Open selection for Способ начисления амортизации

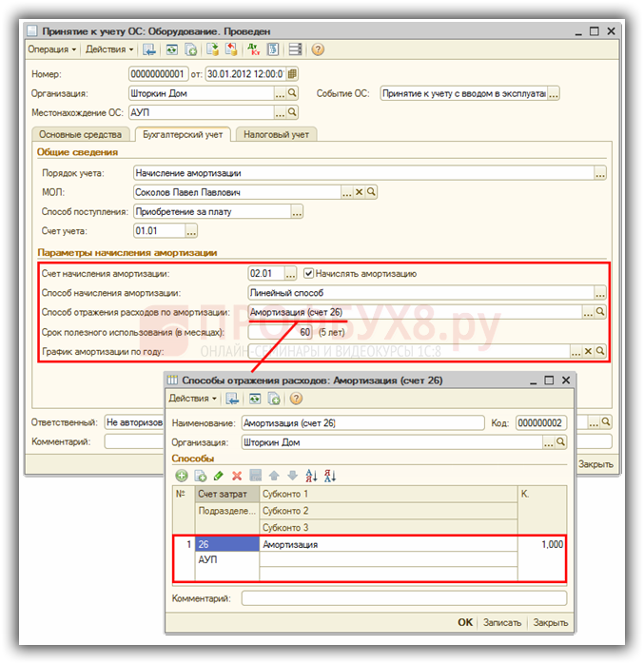point(599,293)
